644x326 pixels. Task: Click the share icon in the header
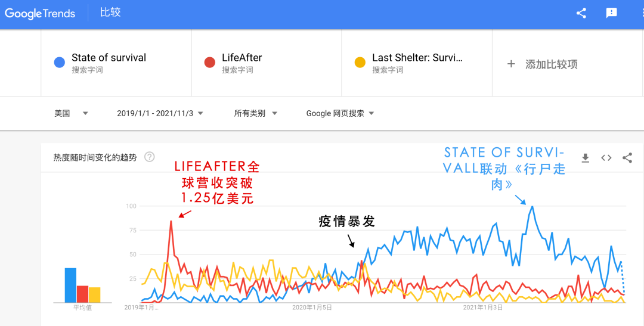pyautogui.click(x=581, y=13)
